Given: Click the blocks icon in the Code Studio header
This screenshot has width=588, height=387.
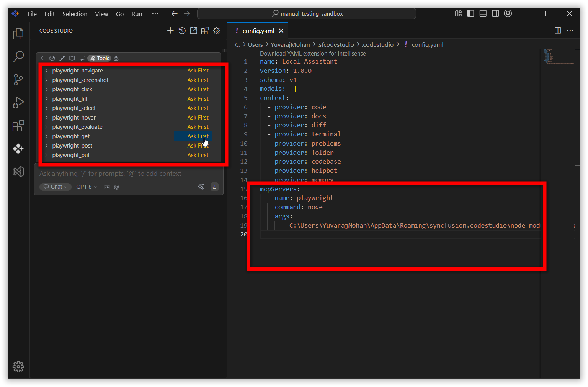Looking at the screenshot, I should pyautogui.click(x=205, y=31).
